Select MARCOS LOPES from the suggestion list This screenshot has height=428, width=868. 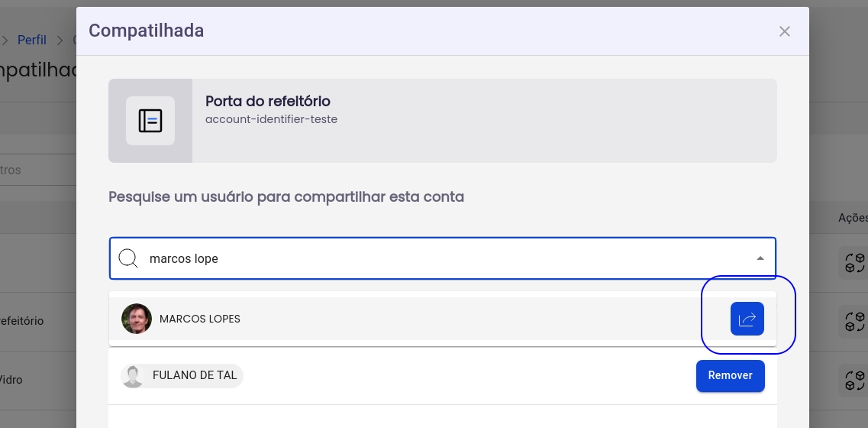point(200,319)
